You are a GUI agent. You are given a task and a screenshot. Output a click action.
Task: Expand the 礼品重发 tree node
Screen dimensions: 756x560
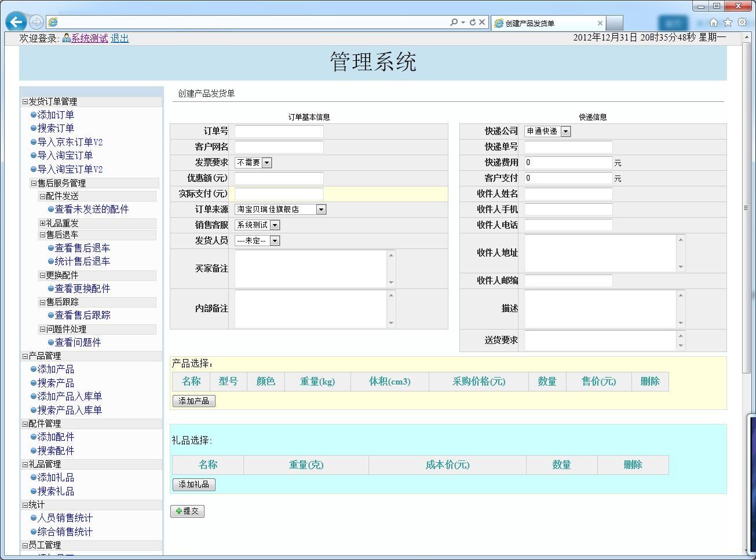coord(42,223)
